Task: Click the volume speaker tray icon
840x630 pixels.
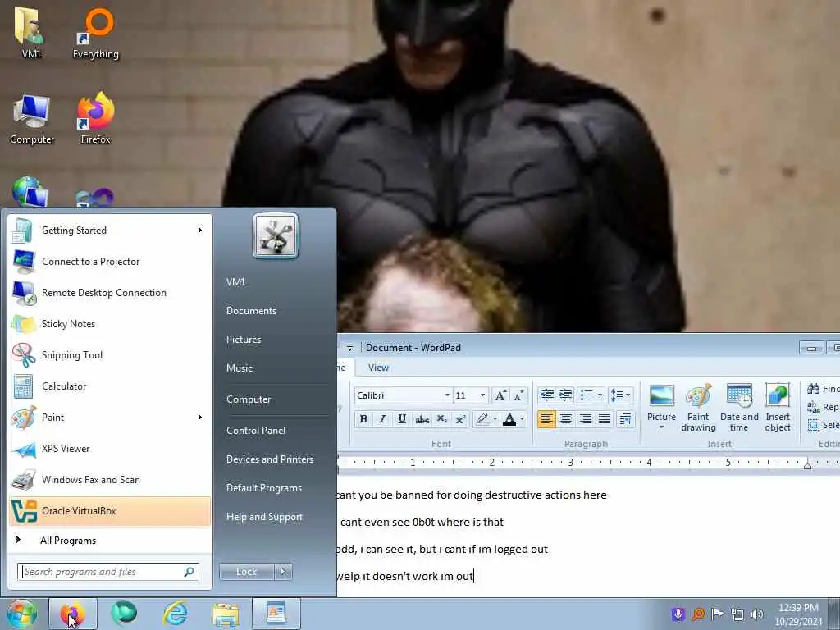Action: (x=757, y=614)
